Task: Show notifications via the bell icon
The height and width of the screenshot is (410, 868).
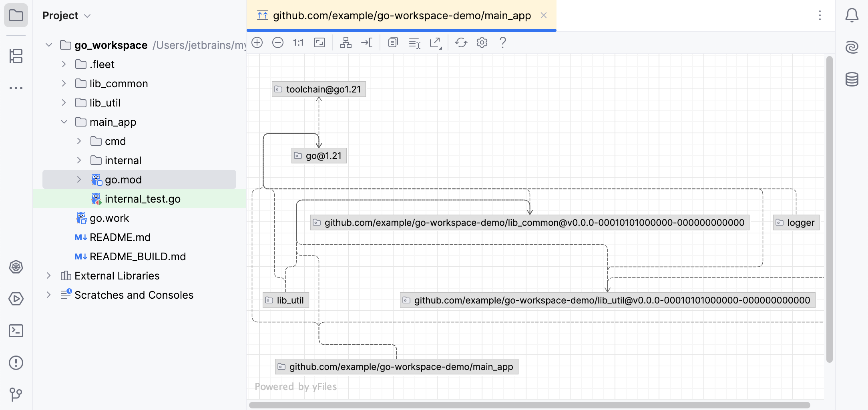Action: [x=852, y=15]
